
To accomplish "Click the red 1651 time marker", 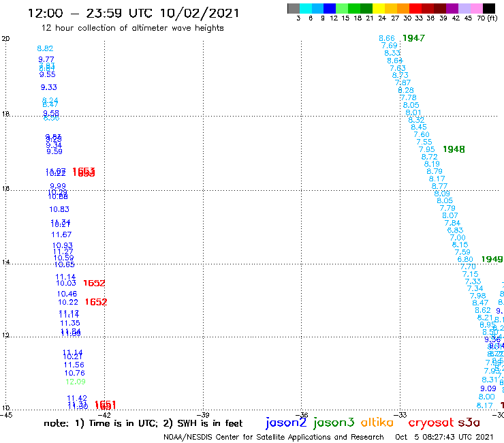I will [105, 405].
